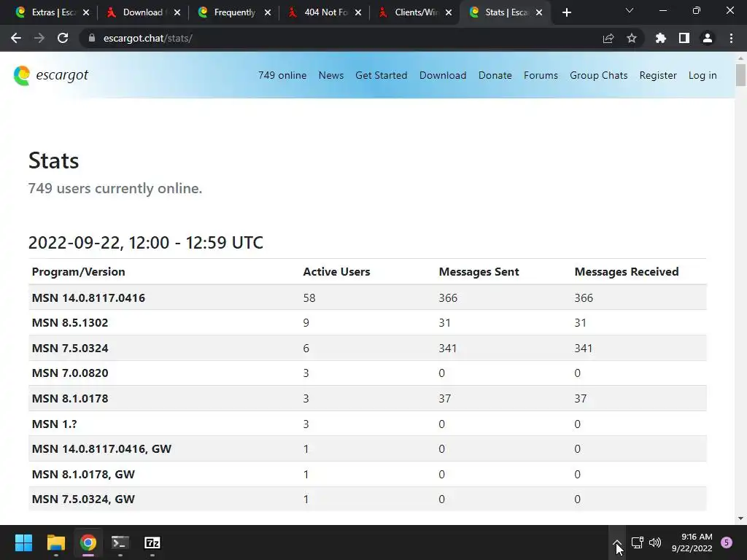Click Log in
The height and width of the screenshot is (560, 747).
click(x=703, y=75)
